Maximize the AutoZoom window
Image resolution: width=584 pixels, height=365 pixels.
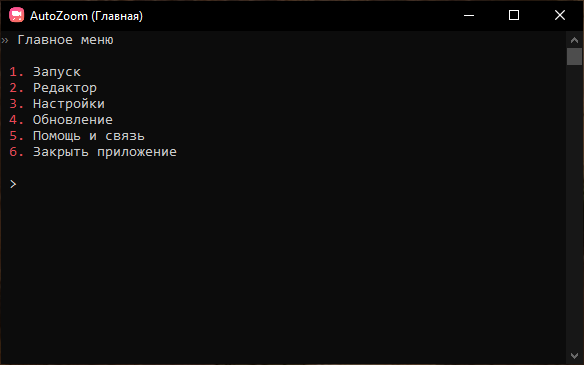coord(514,15)
